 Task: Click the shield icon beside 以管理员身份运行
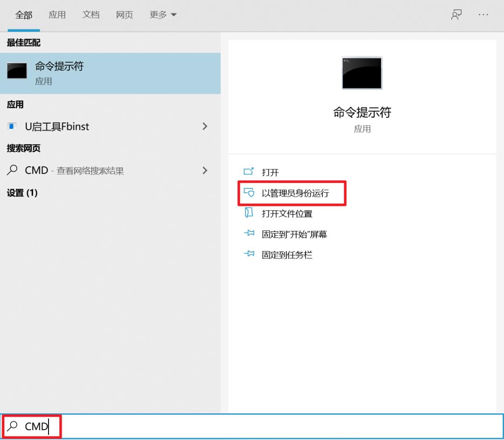tap(249, 192)
